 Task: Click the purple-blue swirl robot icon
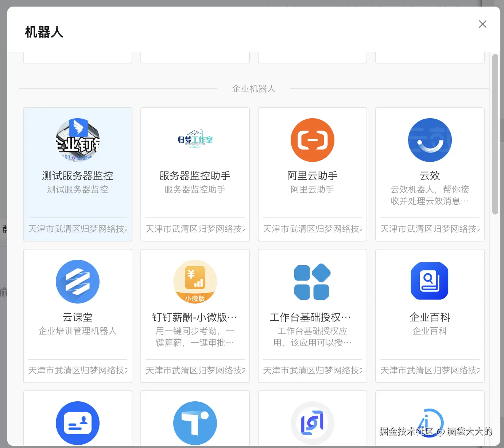(x=313, y=423)
